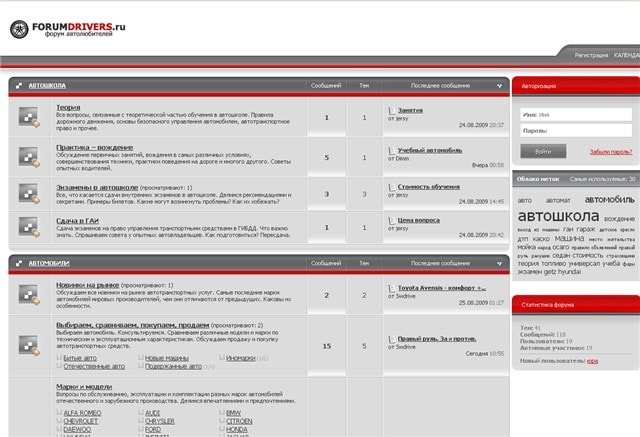This screenshot has height=437, width=640.
Task: Click post icon next to Занятия
Action: 391,111
